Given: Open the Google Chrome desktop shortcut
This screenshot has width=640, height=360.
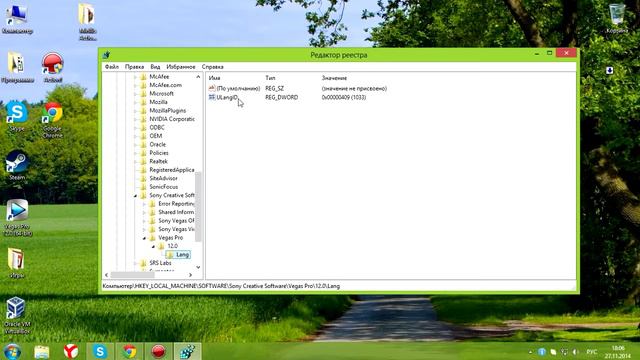Looking at the screenshot, I should (x=52, y=119).
